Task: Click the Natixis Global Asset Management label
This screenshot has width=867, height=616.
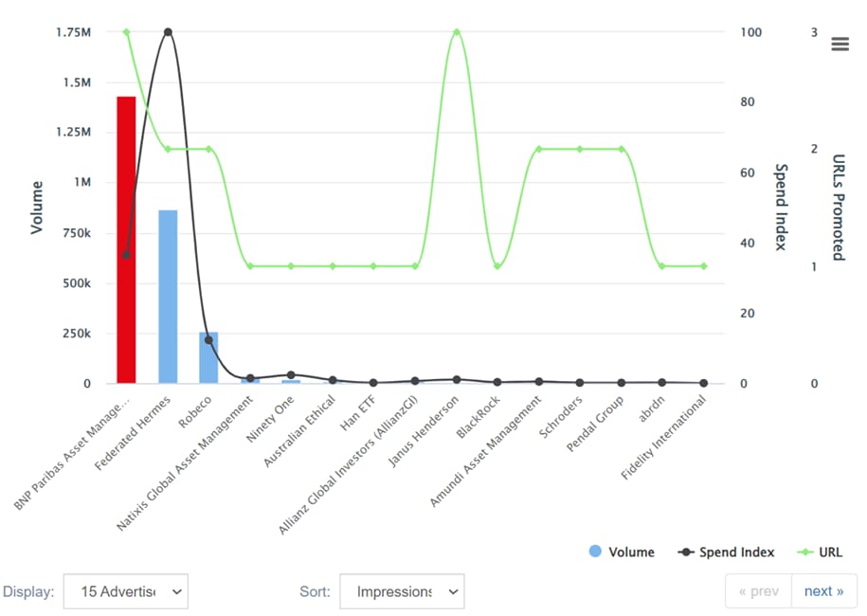Action: [185, 462]
